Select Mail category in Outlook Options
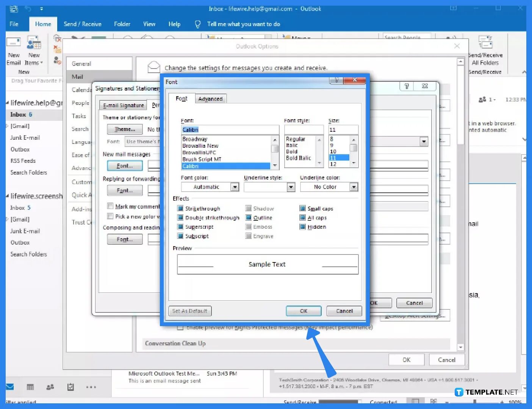This screenshot has height=409, width=532. pos(99,76)
